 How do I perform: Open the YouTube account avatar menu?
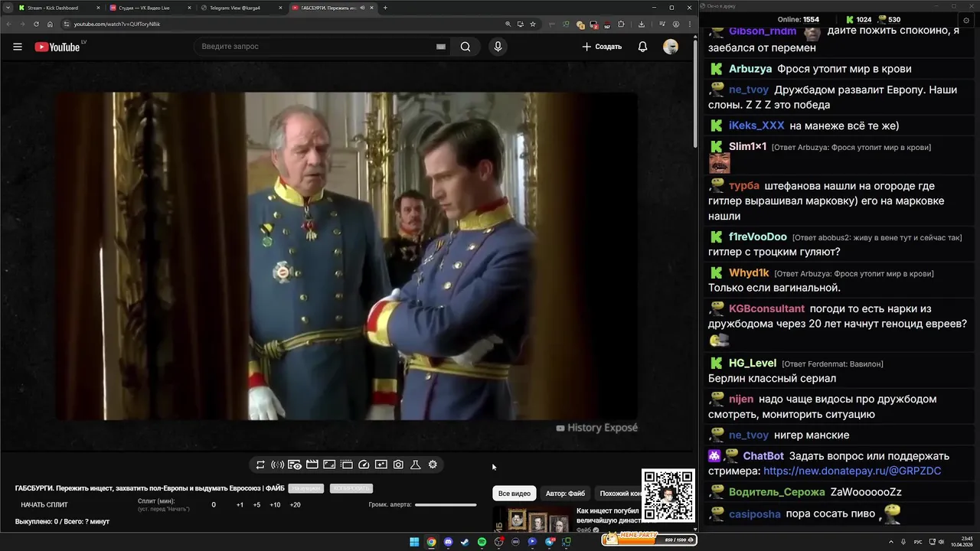[671, 47]
